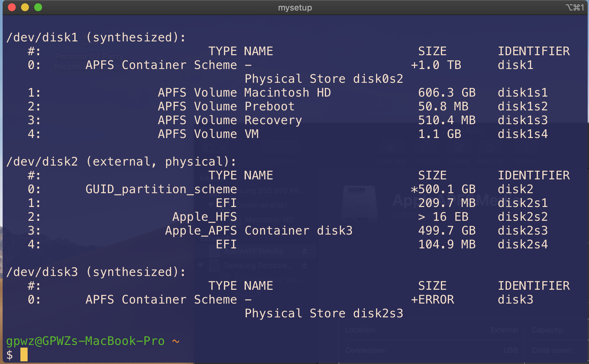Viewport: 589px width, 364px height.
Task: Click the 'disk1s4' identifier
Action: click(x=523, y=134)
